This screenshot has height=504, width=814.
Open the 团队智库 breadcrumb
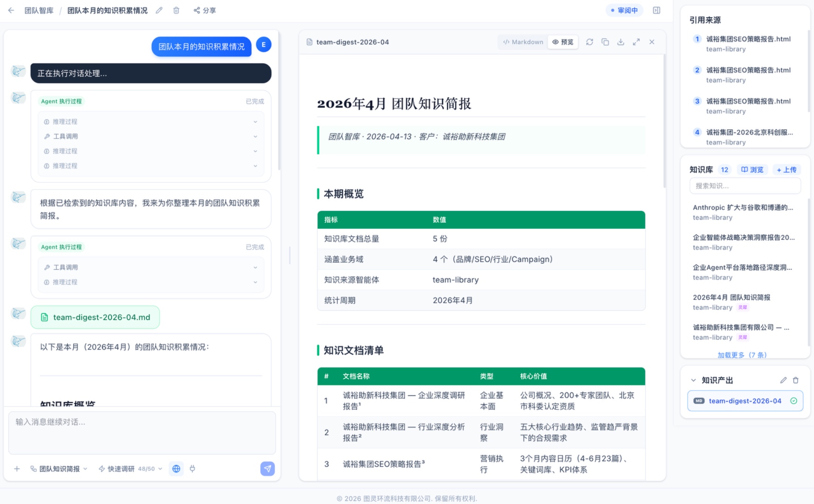coord(39,10)
